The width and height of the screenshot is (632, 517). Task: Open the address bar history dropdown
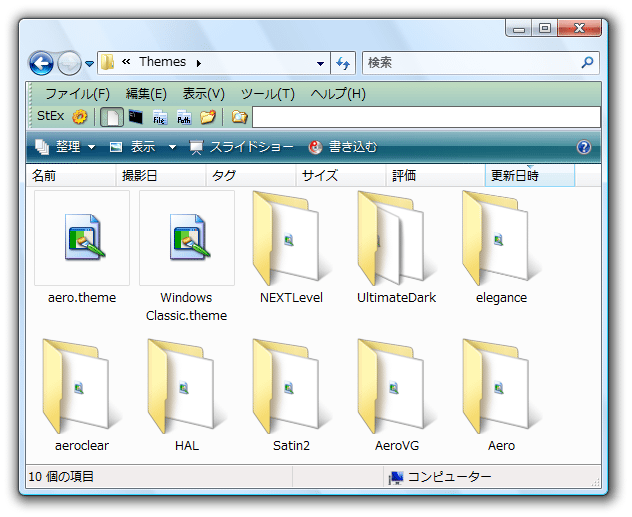[x=320, y=63]
